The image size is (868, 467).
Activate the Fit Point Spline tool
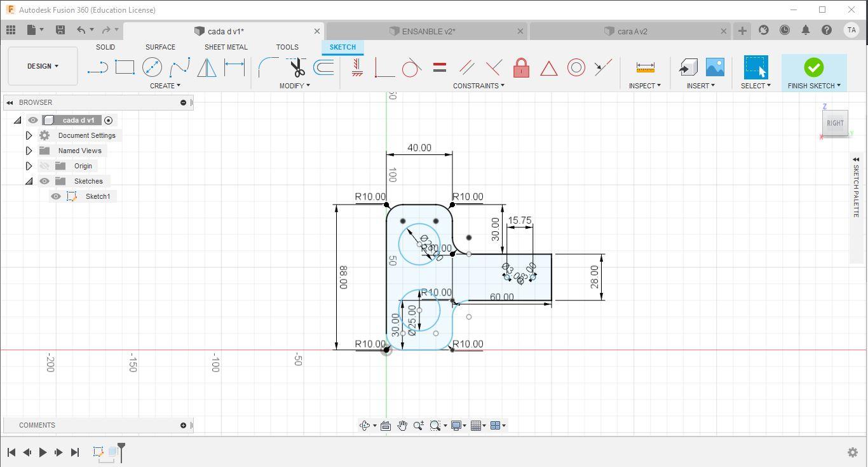(180, 67)
